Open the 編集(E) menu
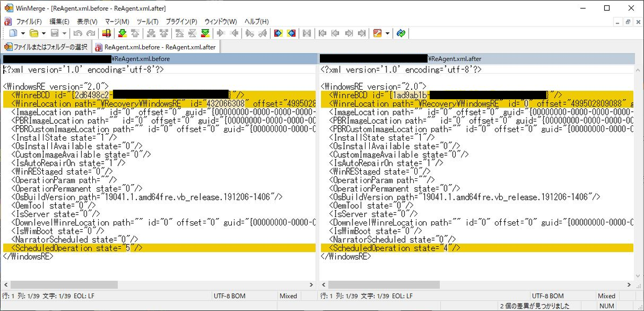 [x=59, y=21]
